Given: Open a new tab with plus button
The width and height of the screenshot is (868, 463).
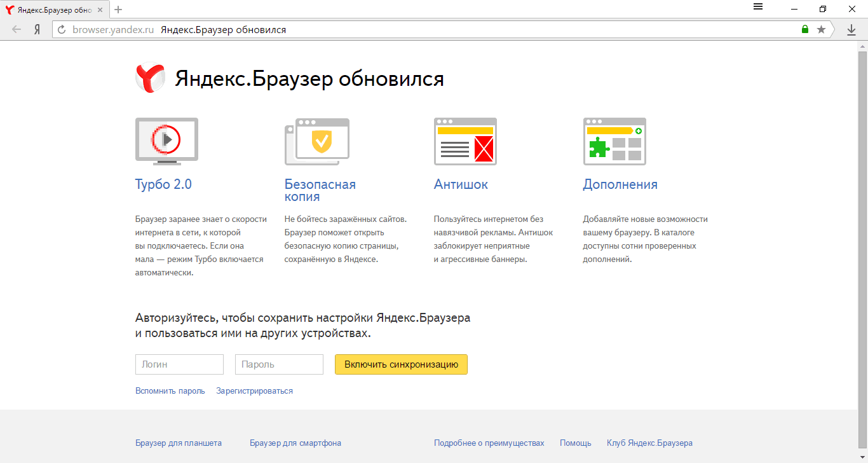Looking at the screenshot, I should [x=118, y=9].
